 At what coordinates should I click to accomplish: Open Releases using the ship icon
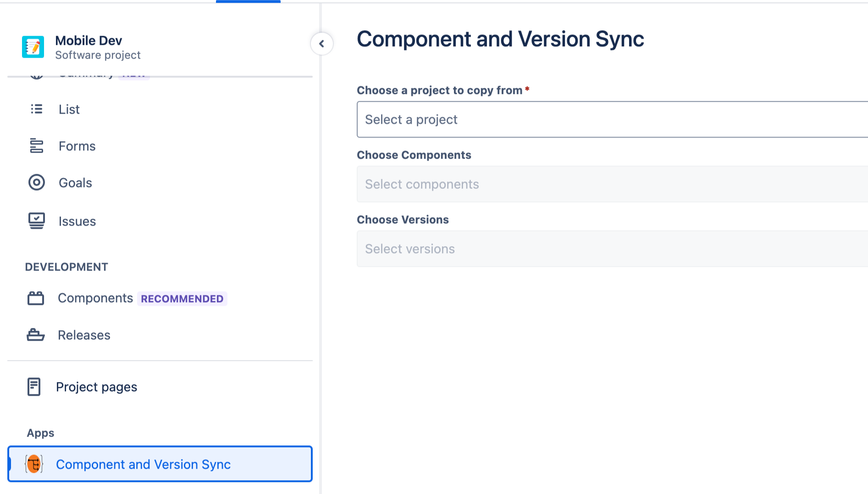pyautogui.click(x=37, y=335)
